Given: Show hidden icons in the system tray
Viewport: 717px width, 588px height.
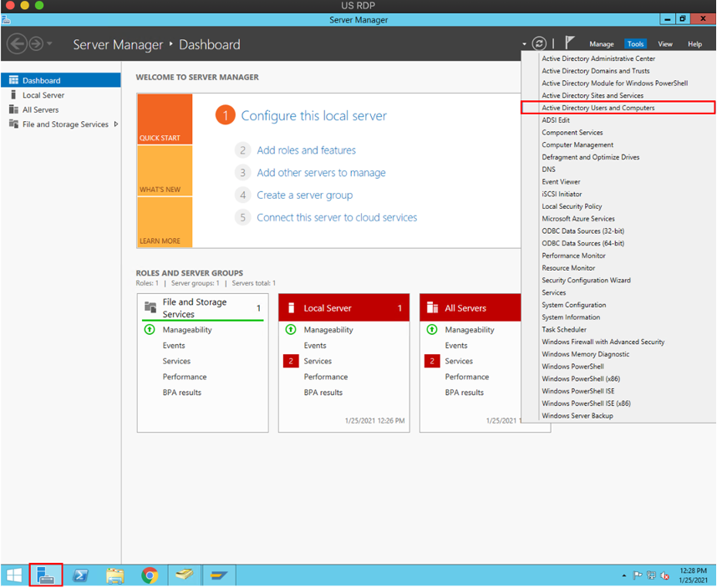Looking at the screenshot, I should coord(623,575).
